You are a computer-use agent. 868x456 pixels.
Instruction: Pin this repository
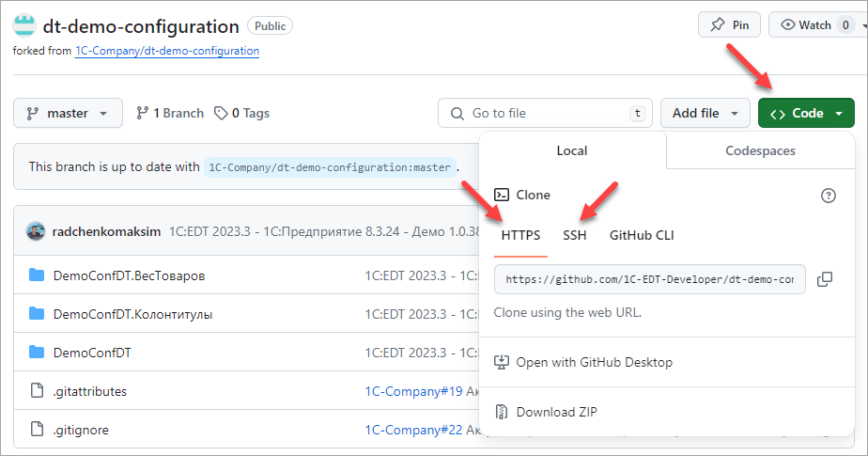[x=730, y=25]
